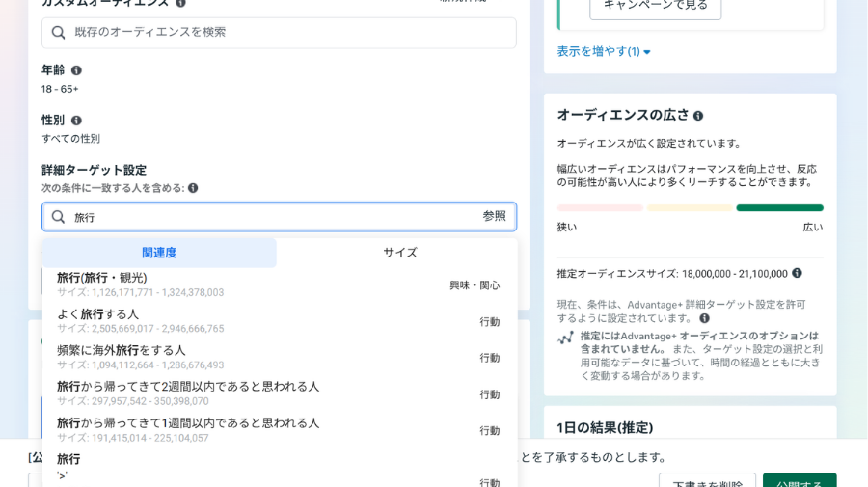The image size is (868, 487).
Task: Focus the 既存のオーディエンスを検索 field
Action: click(279, 33)
